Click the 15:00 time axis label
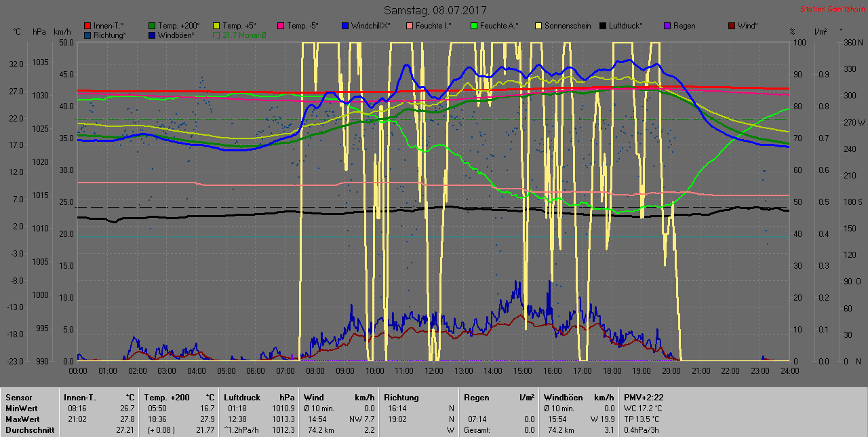 (523, 371)
